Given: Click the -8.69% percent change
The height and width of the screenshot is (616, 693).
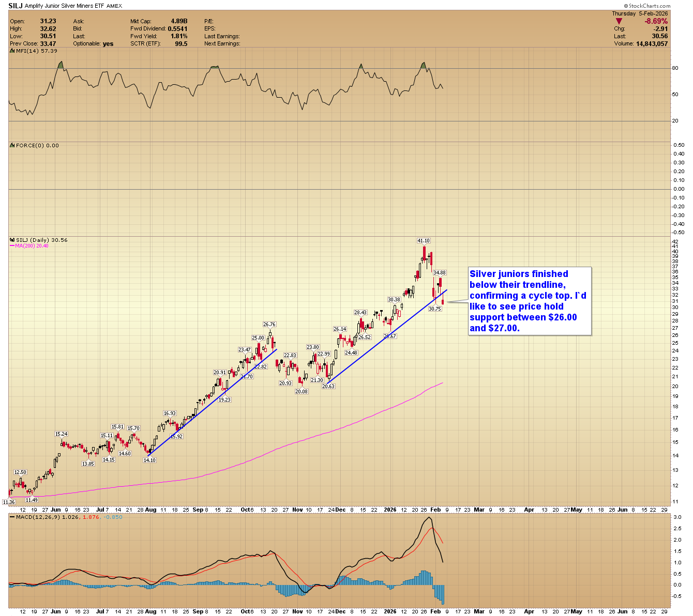Looking at the screenshot, I should [x=656, y=21].
